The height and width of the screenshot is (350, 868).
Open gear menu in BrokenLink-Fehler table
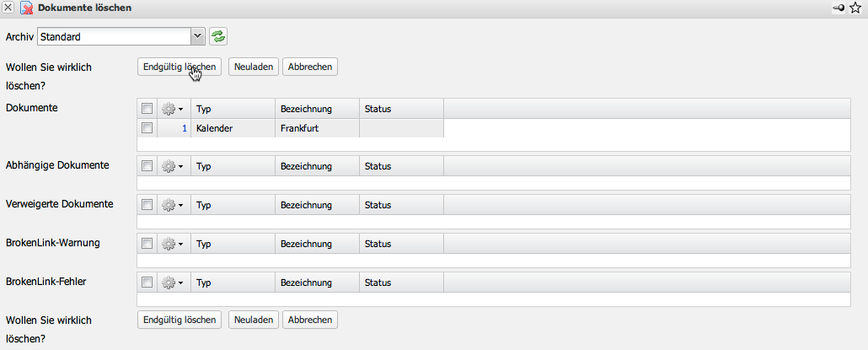(173, 283)
